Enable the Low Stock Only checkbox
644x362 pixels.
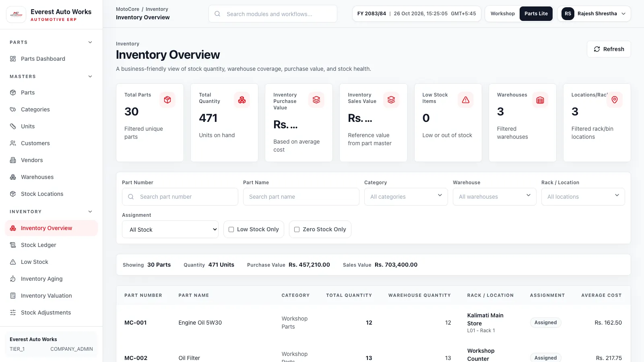tap(231, 229)
